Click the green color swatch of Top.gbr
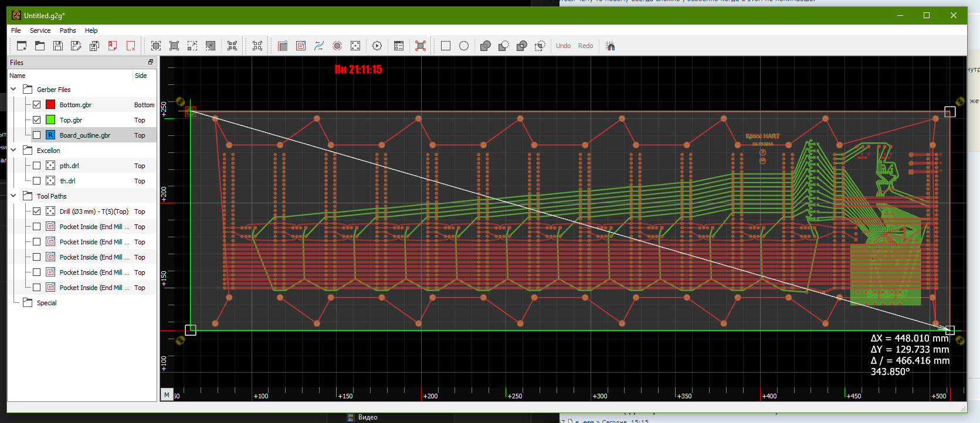The height and width of the screenshot is (423, 980). [x=50, y=120]
